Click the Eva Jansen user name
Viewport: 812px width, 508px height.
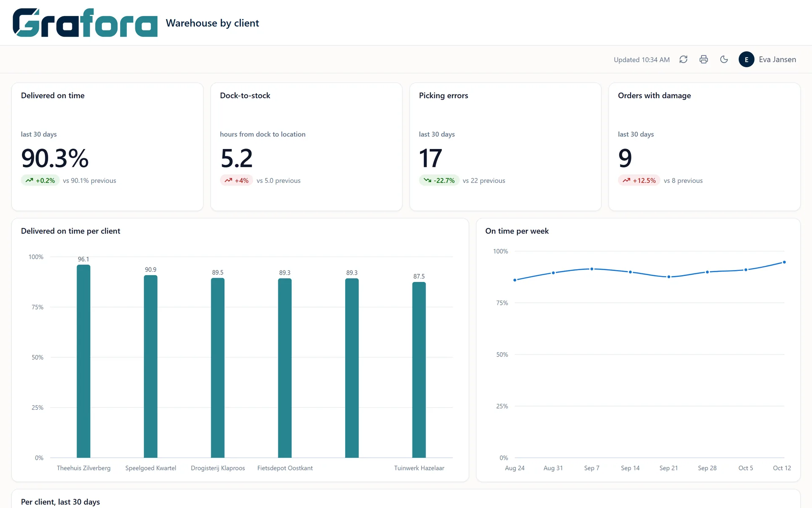click(777, 59)
